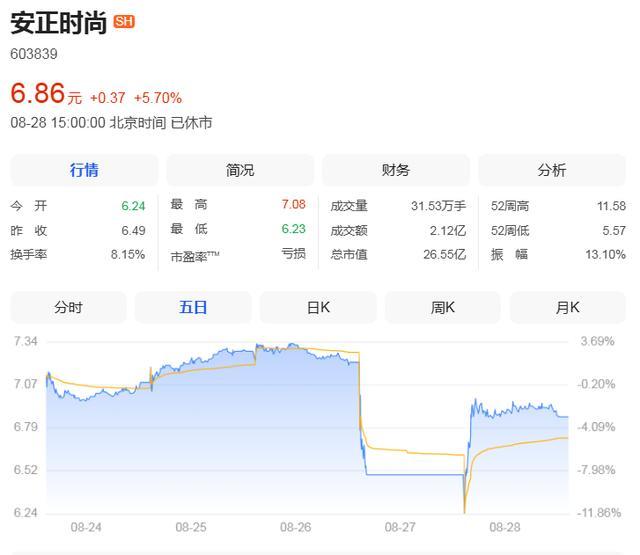This screenshot has height=555, width=640.
Task: Switch chart to 周K
Action: (443, 307)
